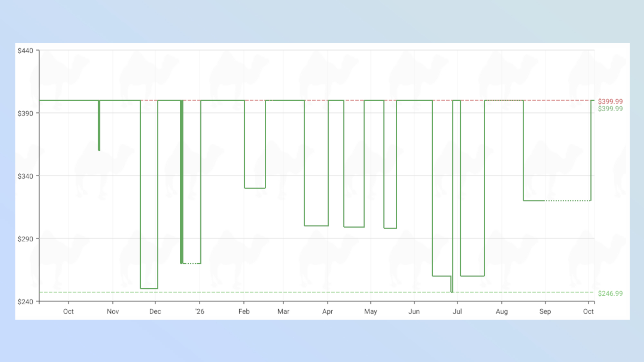
Task: Click the Dec month label on axis
Action: point(155,311)
